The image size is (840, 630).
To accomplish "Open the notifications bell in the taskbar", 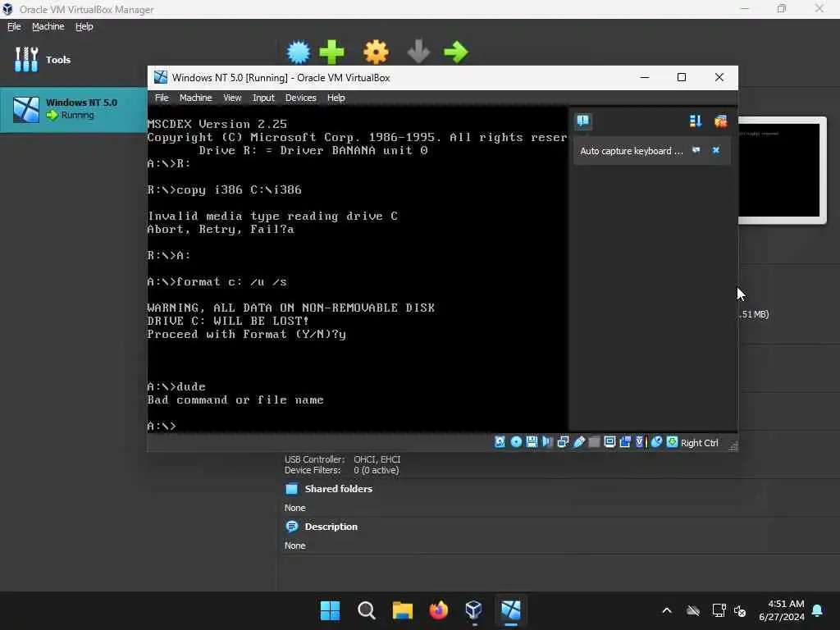I will (818, 610).
